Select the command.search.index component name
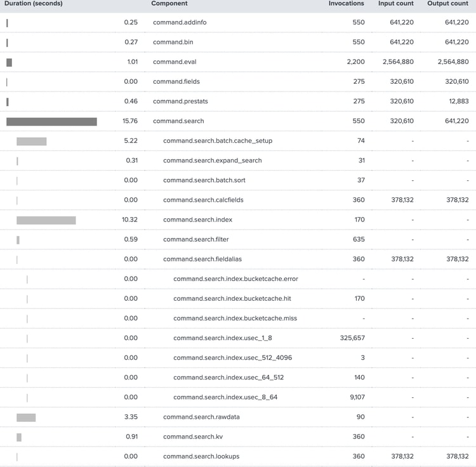 click(197, 220)
